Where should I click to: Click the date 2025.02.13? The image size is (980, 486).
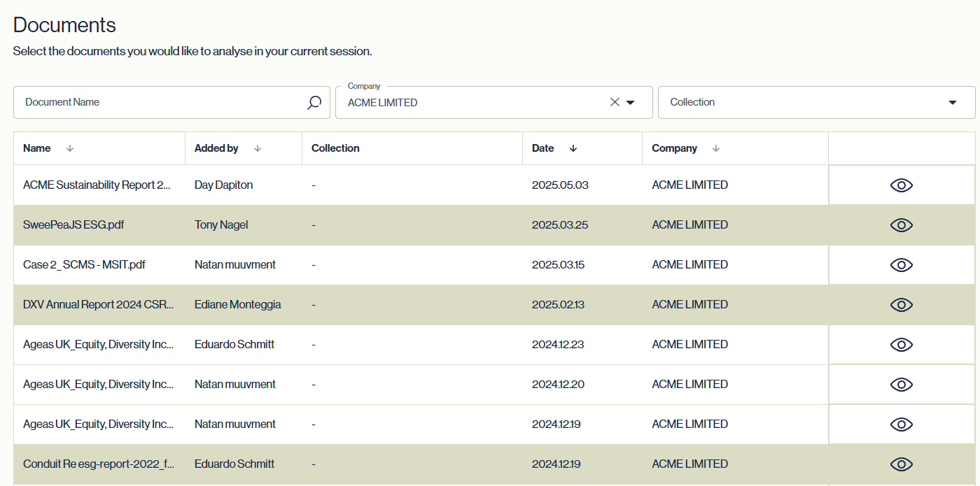point(559,305)
